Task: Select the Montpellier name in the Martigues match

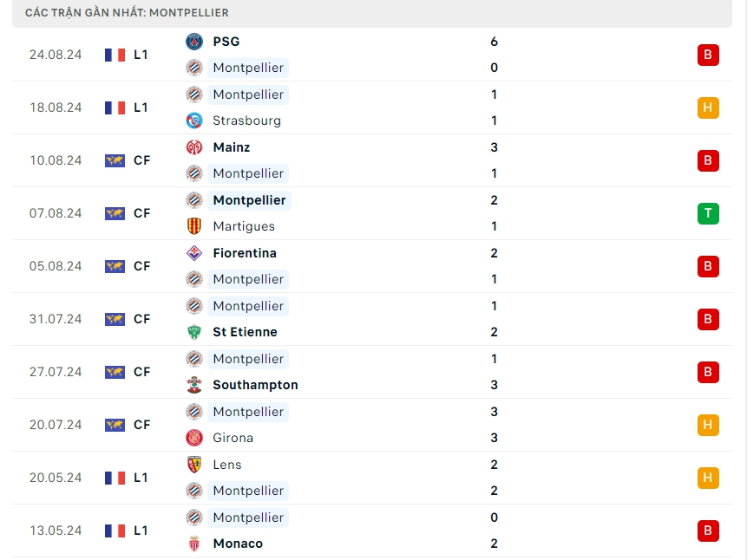Action: 249,200
